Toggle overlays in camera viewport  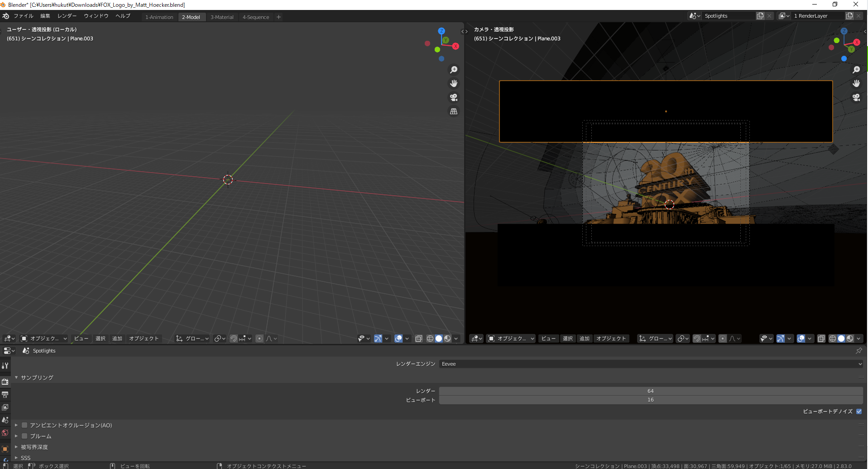tap(801, 338)
